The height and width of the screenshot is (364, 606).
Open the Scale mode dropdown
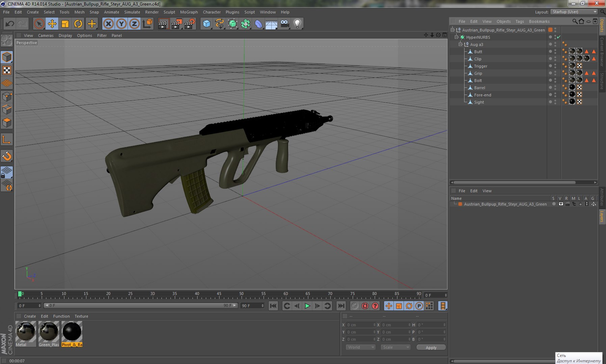point(395,347)
